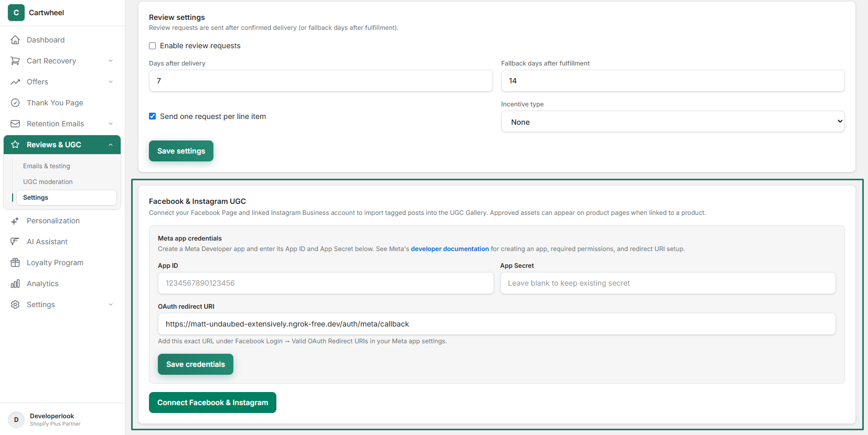868x435 pixels.
Task: Click the Retention Emails envelope icon
Action: pos(15,124)
